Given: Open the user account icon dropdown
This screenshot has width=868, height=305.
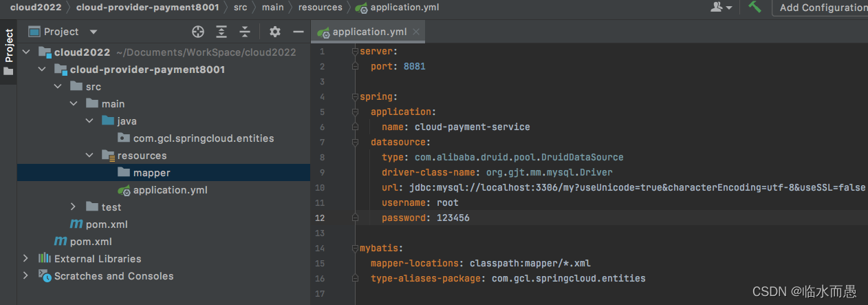Looking at the screenshot, I should [x=721, y=7].
